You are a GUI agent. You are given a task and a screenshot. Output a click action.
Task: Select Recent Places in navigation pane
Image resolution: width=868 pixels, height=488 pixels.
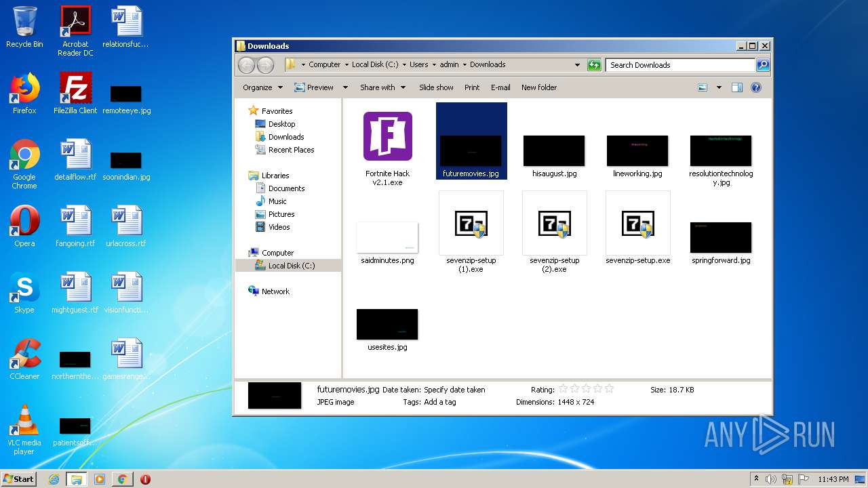tap(291, 150)
